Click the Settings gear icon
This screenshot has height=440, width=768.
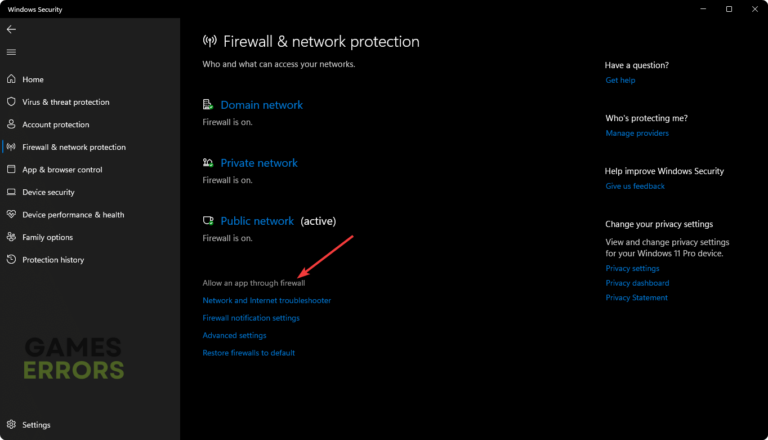[12, 425]
